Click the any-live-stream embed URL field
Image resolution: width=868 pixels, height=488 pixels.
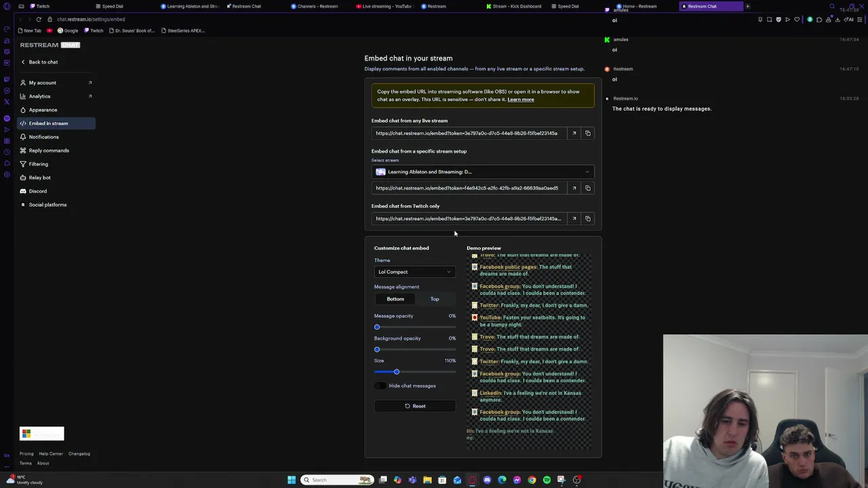tap(469, 134)
